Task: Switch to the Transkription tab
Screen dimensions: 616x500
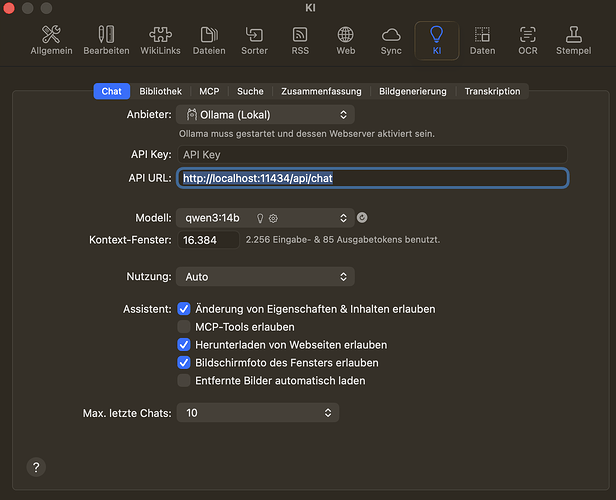Action: pos(492,91)
